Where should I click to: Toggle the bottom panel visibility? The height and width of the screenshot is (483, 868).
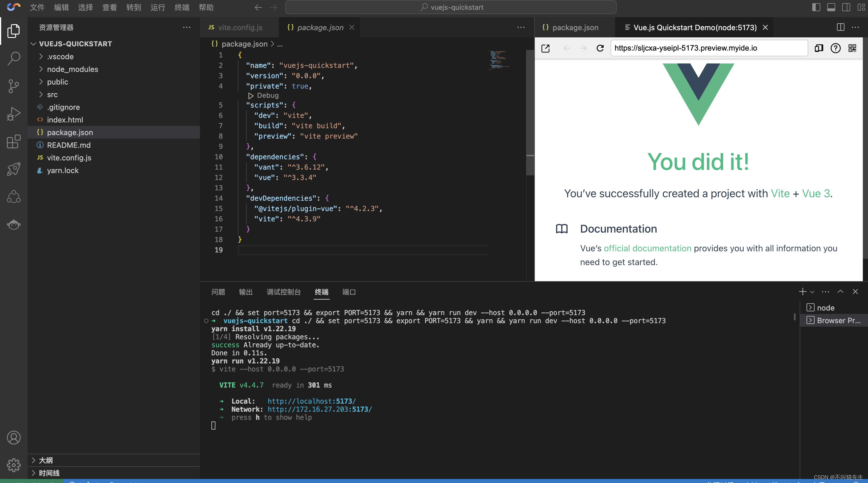(x=831, y=7)
